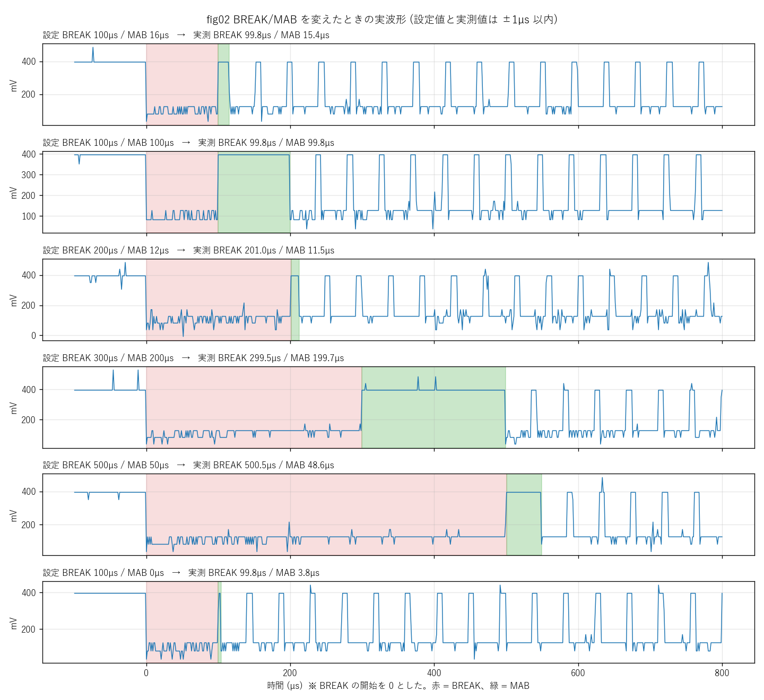Click the green MAB band in the MAB 100µs plot
Screen dimensions: 764x700
pyautogui.click(x=254, y=192)
